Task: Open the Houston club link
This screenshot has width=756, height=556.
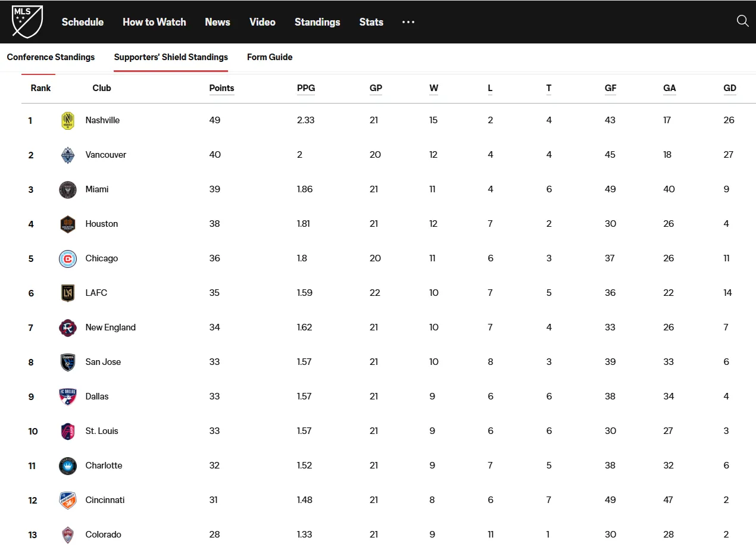Action: (102, 224)
